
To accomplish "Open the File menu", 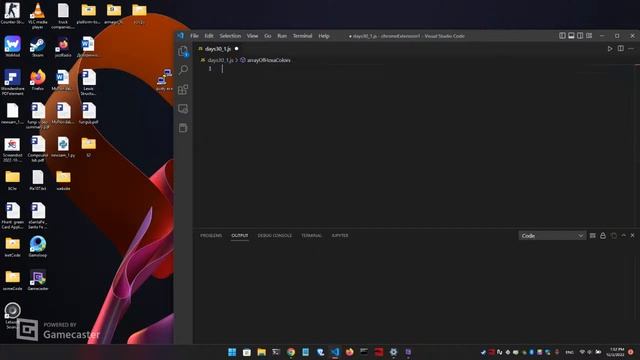I will [194, 36].
